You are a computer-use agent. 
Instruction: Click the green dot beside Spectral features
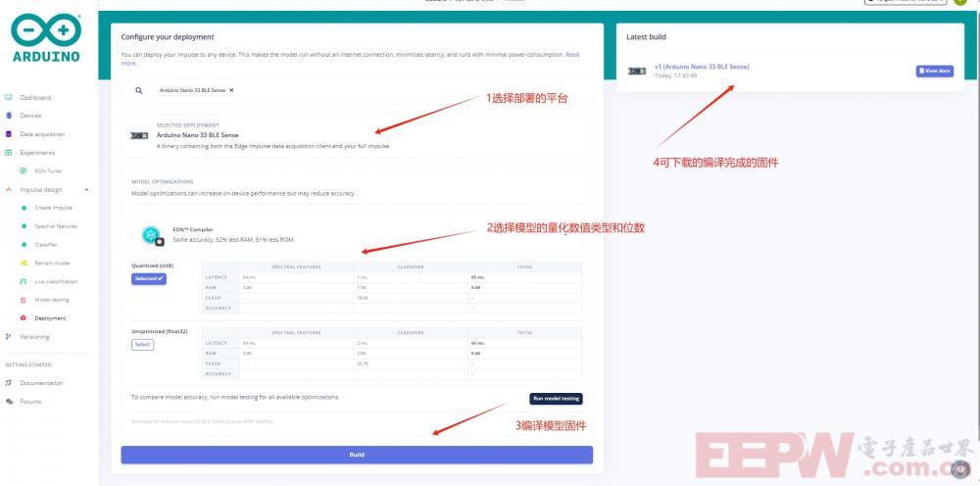[24, 226]
